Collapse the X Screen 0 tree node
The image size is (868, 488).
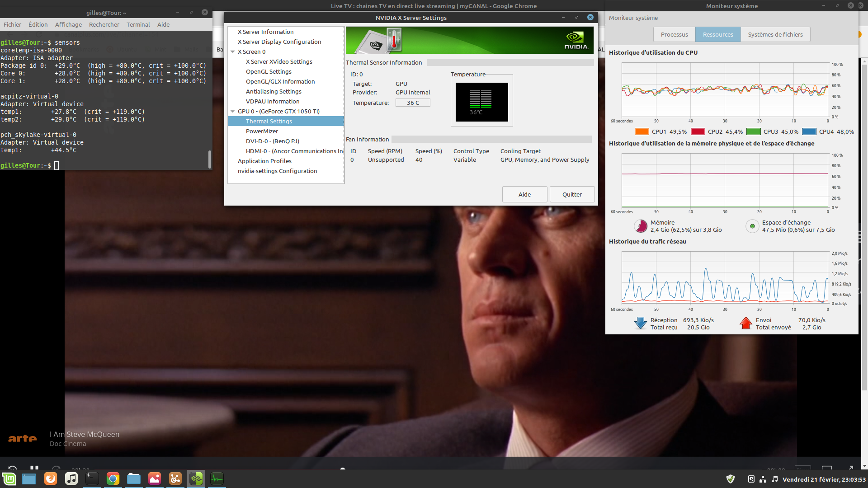pos(233,52)
